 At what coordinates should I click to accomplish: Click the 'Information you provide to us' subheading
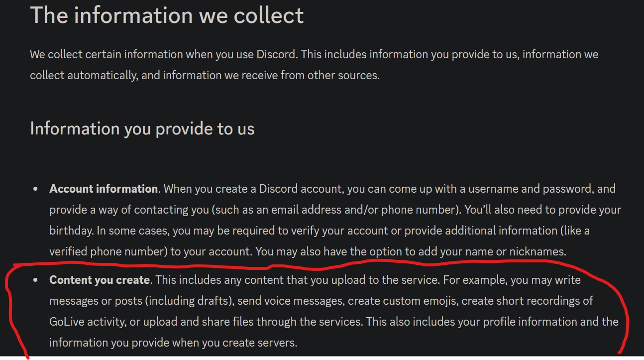coord(142,128)
